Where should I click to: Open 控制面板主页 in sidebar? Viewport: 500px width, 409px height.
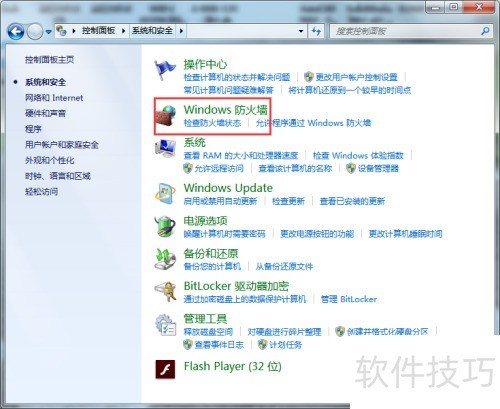click(50, 60)
